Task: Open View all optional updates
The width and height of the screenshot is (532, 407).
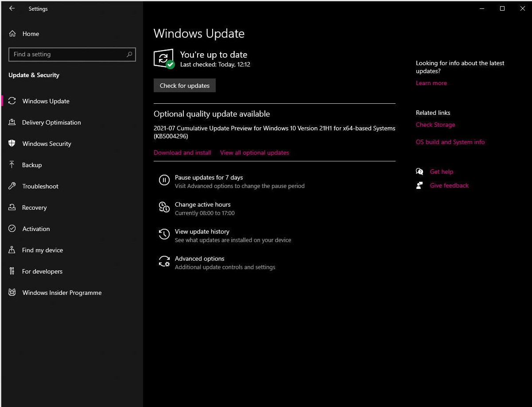Action: point(254,153)
